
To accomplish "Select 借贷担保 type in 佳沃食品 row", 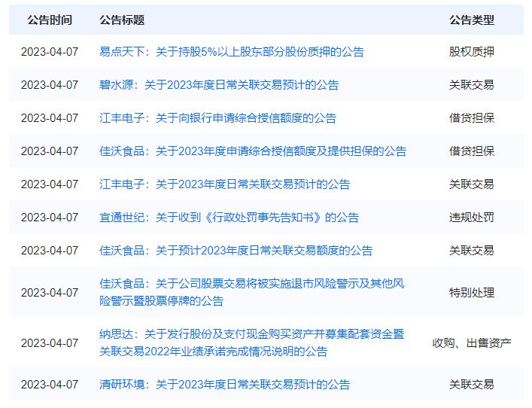I will coord(472,151).
